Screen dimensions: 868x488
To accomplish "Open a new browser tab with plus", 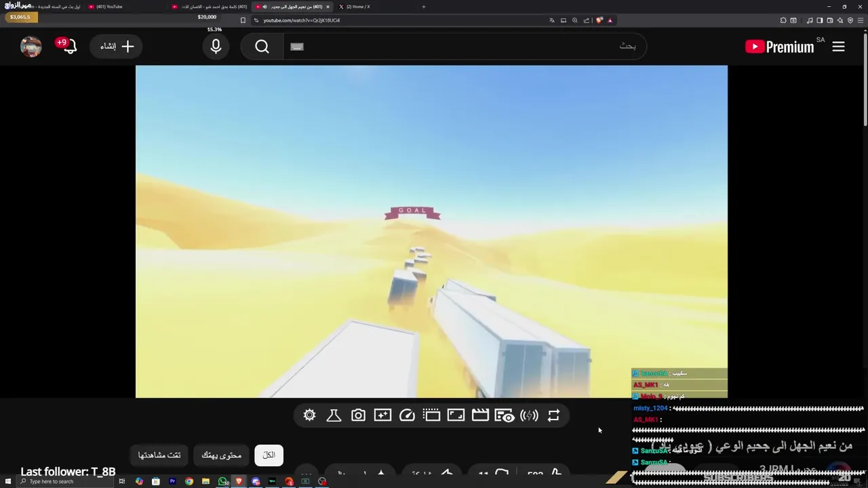I will 423,7.
